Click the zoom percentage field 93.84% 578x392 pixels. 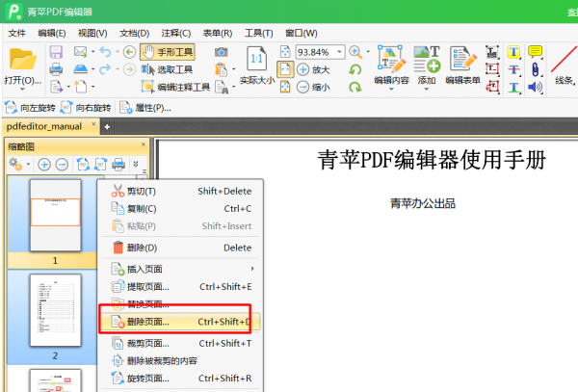[316, 52]
